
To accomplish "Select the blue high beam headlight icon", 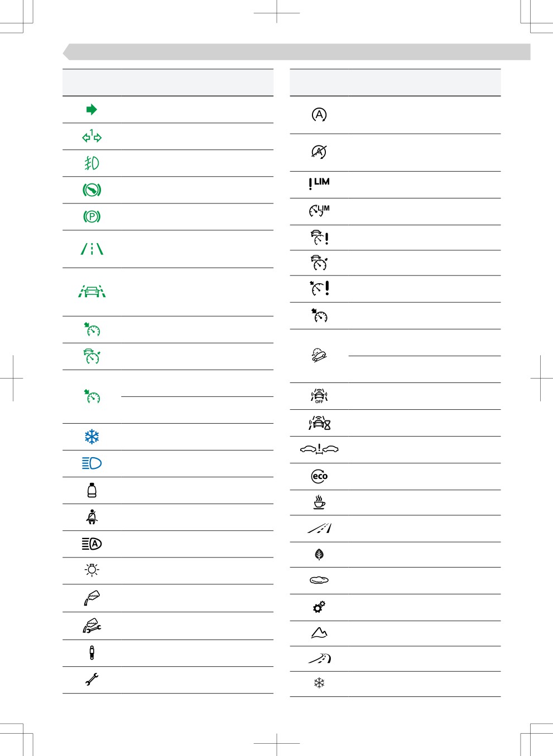I will [92, 463].
